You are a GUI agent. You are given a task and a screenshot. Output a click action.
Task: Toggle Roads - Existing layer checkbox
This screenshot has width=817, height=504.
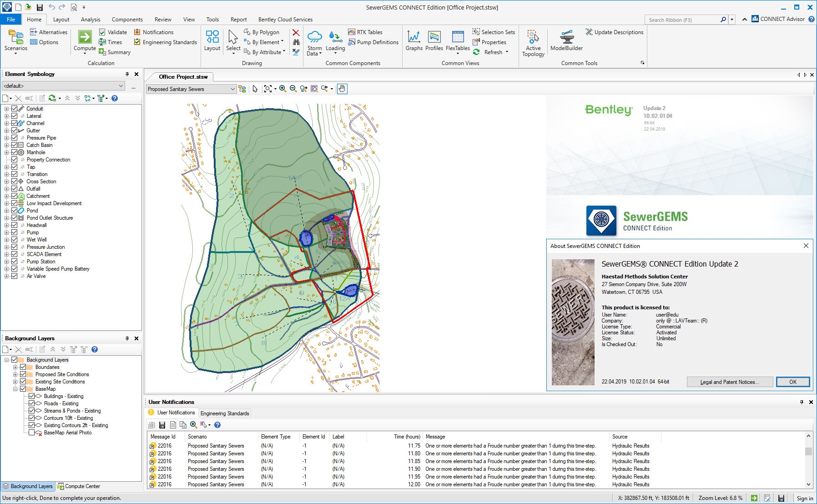(32, 403)
